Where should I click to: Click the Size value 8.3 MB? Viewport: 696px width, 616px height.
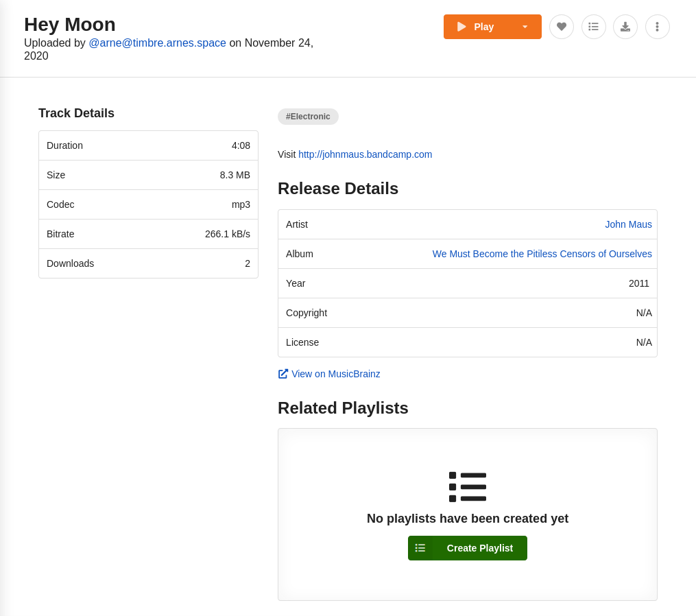235,175
